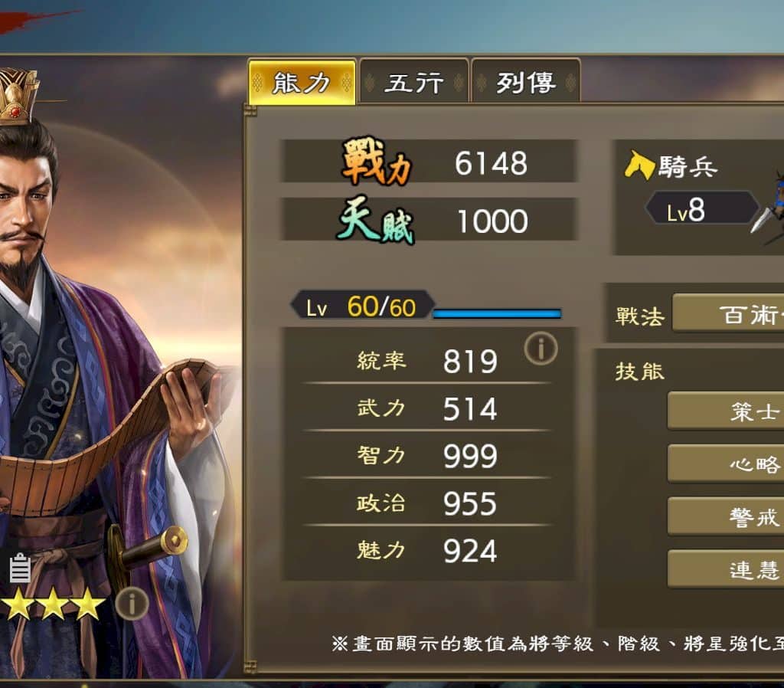
Task: Tap the third gold star rating icon
Action: pyautogui.click(x=87, y=604)
